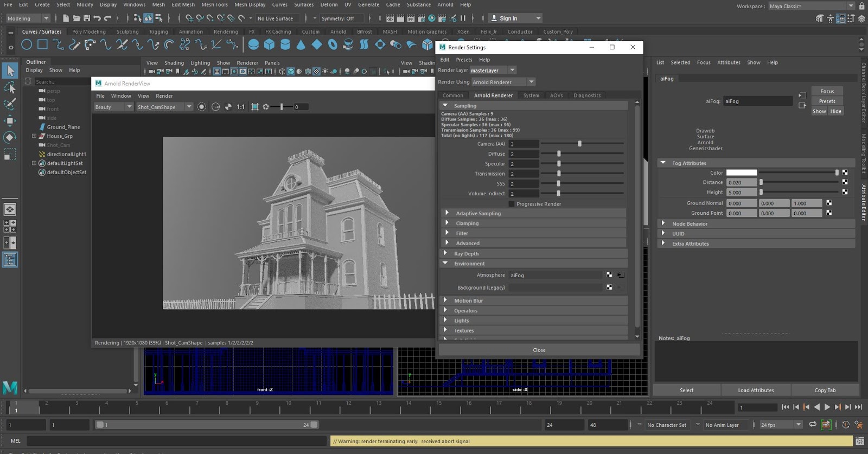Image resolution: width=868 pixels, height=454 pixels.
Task: Choose the Rotate tool in the toolbox
Action: tap(10, 137)
